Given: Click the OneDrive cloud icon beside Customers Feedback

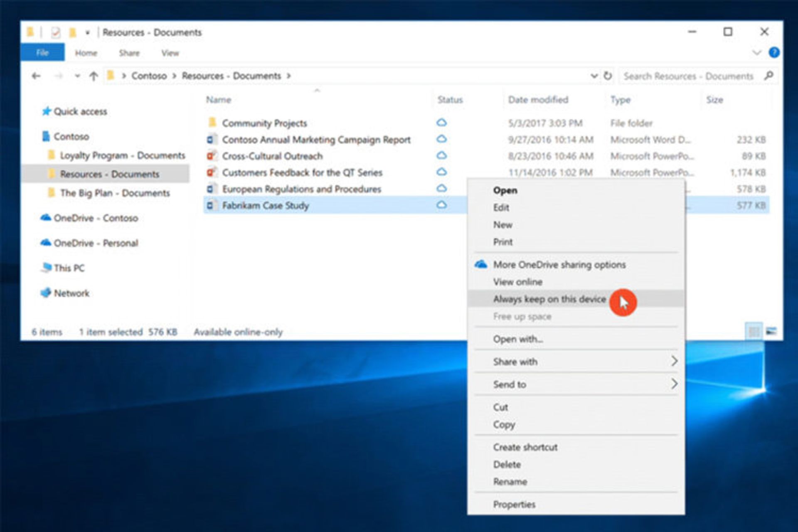Looking at the screenshot, I should coord(442,172).
